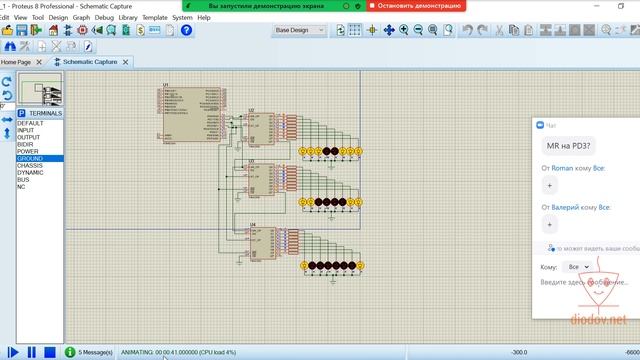Toggle the grid display toolbar icon

point(354,30)
